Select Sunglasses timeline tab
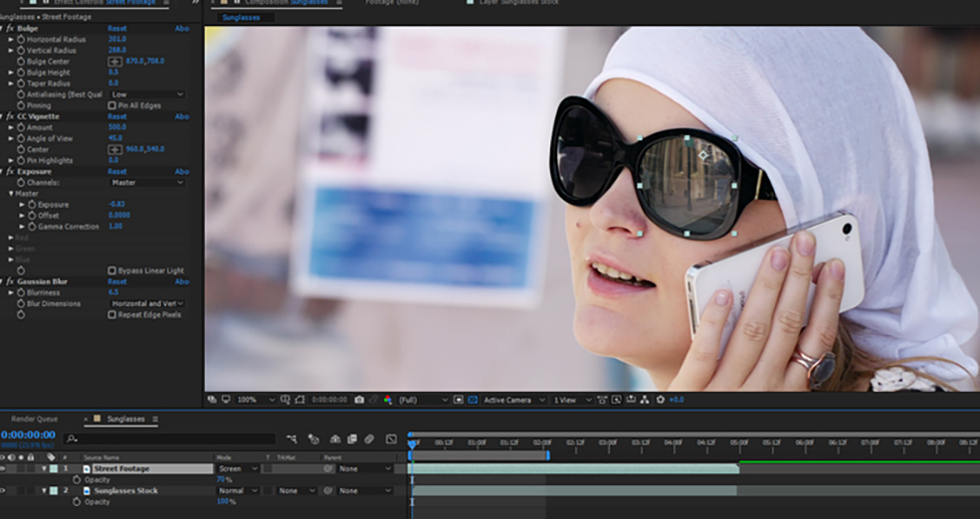The image size is (980, 519). 125,419
